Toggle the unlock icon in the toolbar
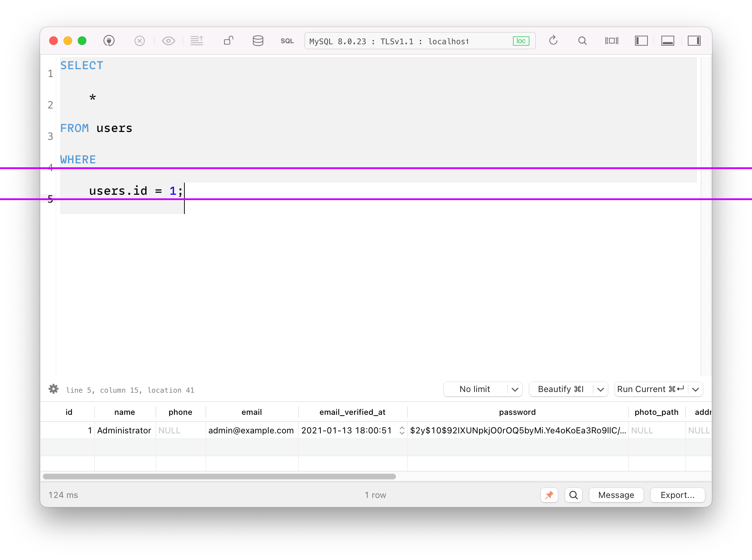752x560 pixels. [x=228, y=41]
